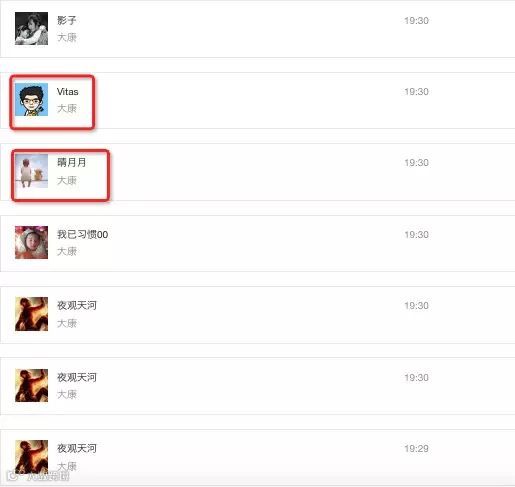Open the 我已习惯00 username
This screenshot has height=487, width=515.
point(82,234)
